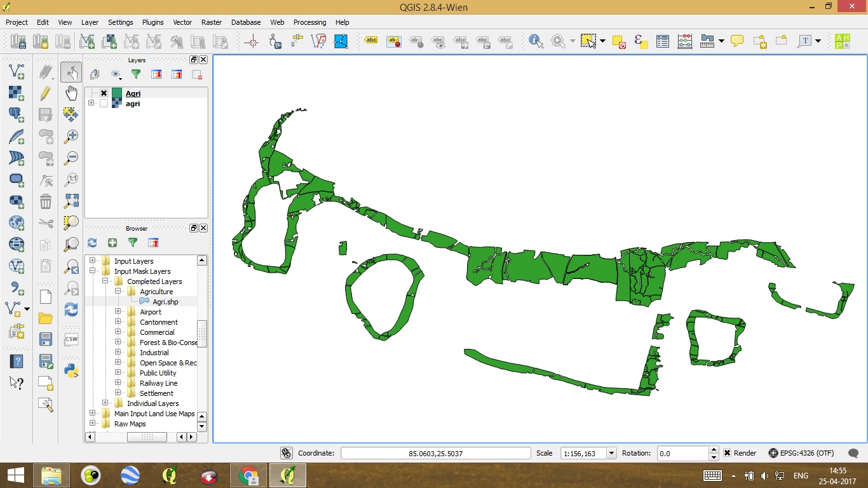Uncheck the Agri vector layer visibility checkbox
The height and width of the screenshot is (488, 868).
(104, 93)
